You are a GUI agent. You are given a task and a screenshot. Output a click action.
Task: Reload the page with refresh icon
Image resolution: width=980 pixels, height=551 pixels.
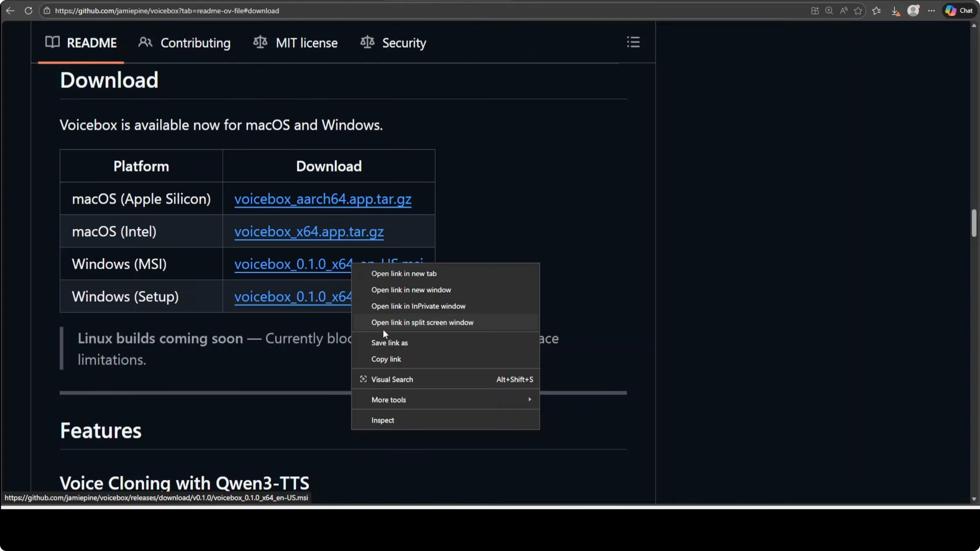[x=28, y=11]
